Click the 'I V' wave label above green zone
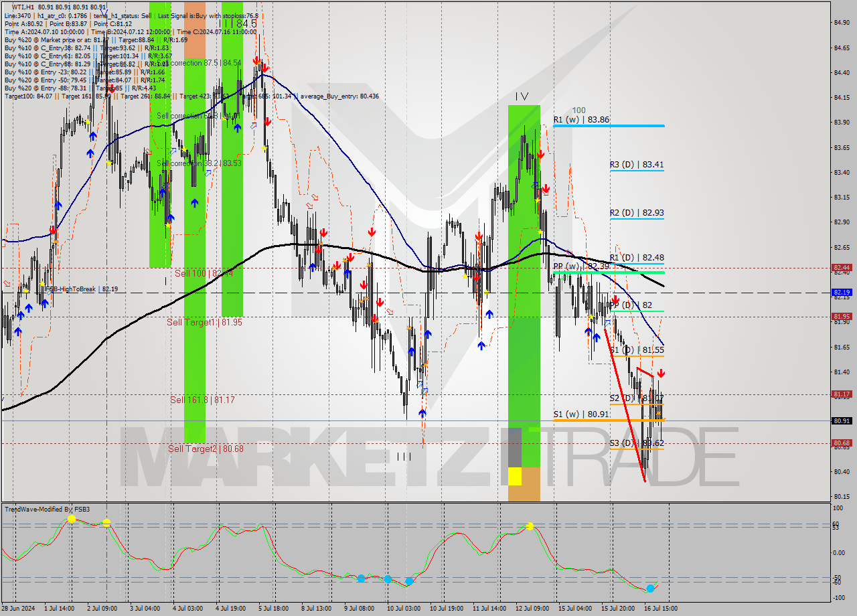Viewport: 857px width, 616px height. 522,96
